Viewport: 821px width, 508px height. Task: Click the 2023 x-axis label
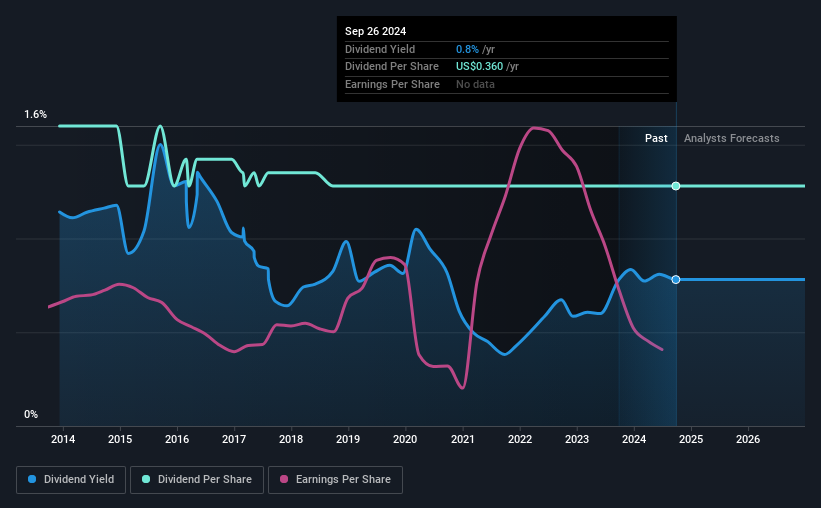click(x=577, y=439)
